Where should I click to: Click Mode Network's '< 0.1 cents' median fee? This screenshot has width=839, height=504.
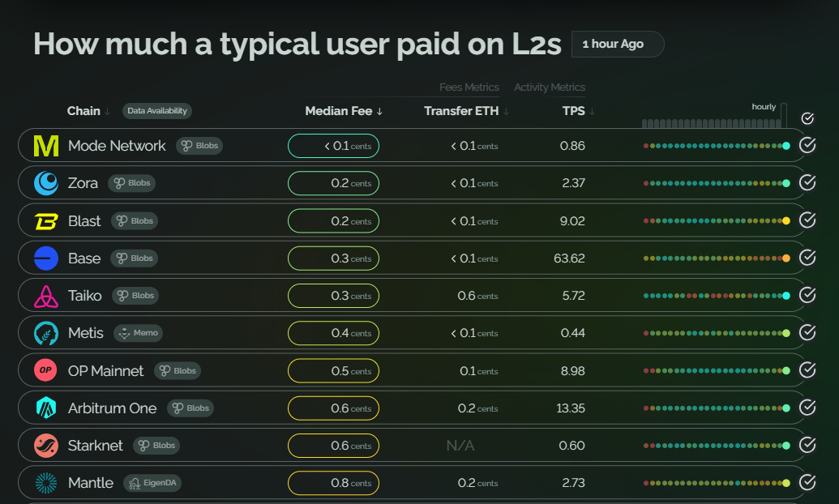tap(333, 146)
